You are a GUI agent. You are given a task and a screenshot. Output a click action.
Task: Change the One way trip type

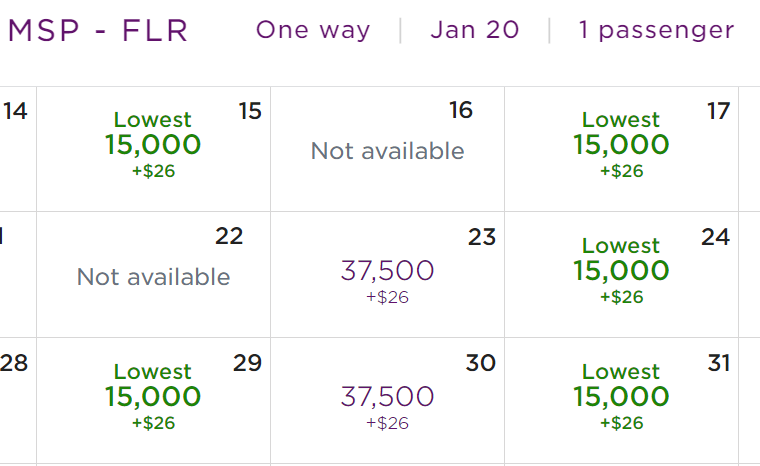[313, 30]
